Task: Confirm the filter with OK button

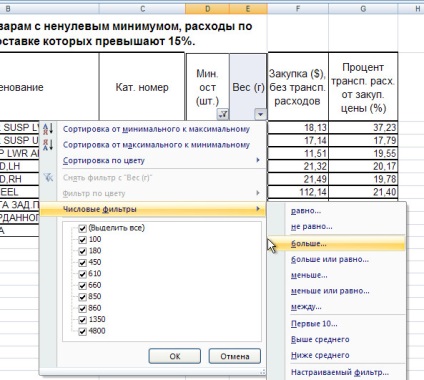Action: point(175,356)
